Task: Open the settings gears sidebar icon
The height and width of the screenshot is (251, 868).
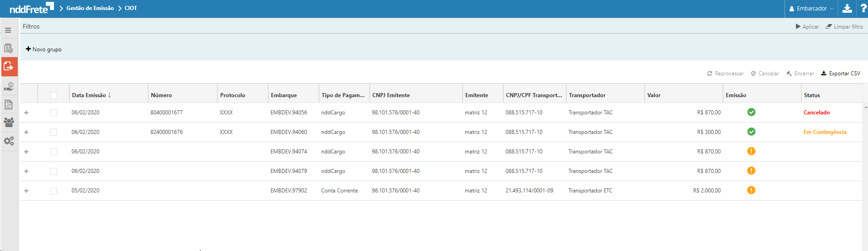Action: [x=9, y=141]
